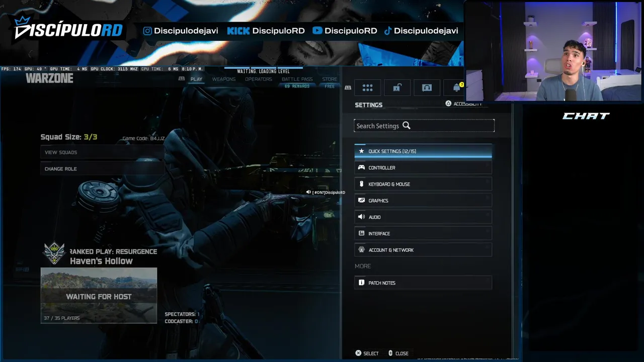Open the Graphics settings
This screenshot has width=644, height=362.
[423, 200]
